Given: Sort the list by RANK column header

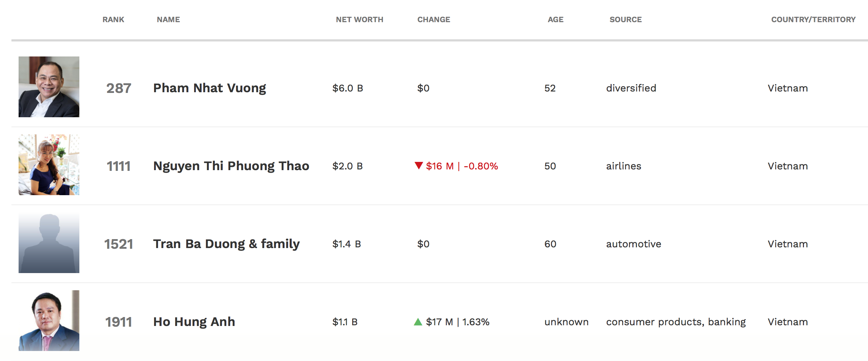Looking at the screenshot, I should [x=113, y=20].
